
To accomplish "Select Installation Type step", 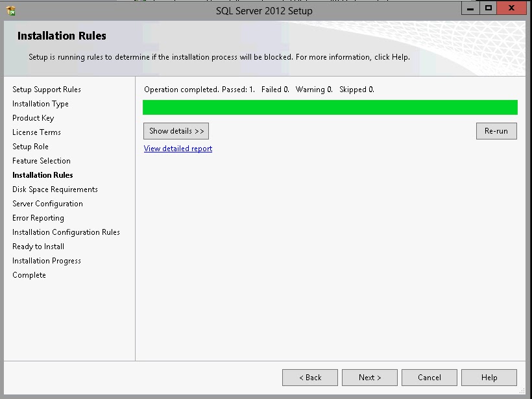I will (40, 103).
